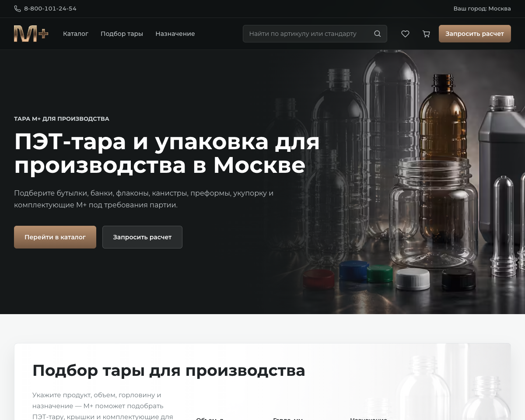Click the heading 'Подбор тары для производства'
The width and height of the screenshot is (525, 420).
coord(169,371)
